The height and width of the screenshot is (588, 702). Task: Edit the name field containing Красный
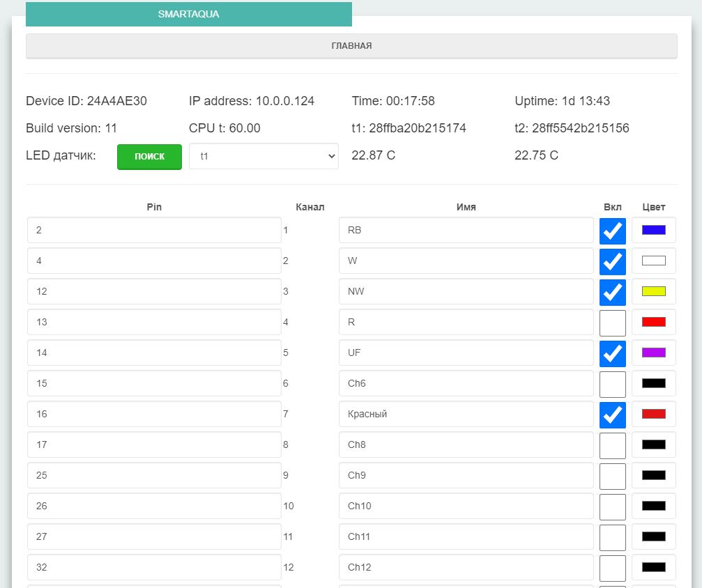click(x=466, y=415)
